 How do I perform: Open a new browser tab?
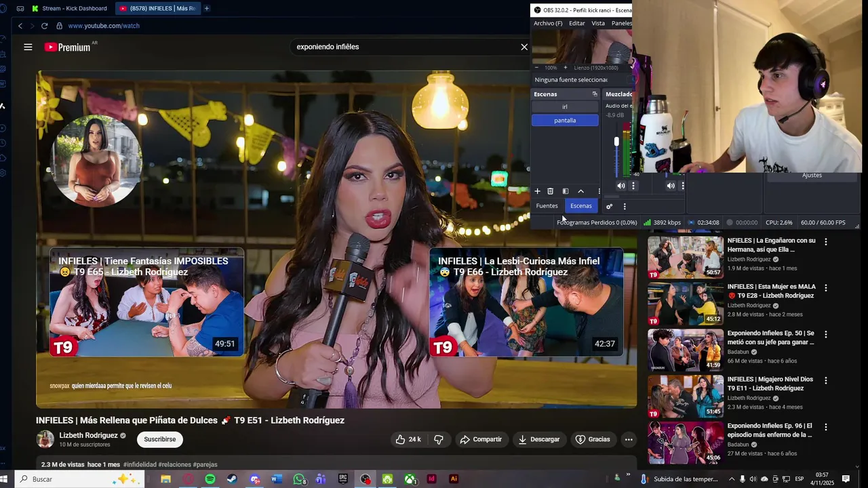207,8
